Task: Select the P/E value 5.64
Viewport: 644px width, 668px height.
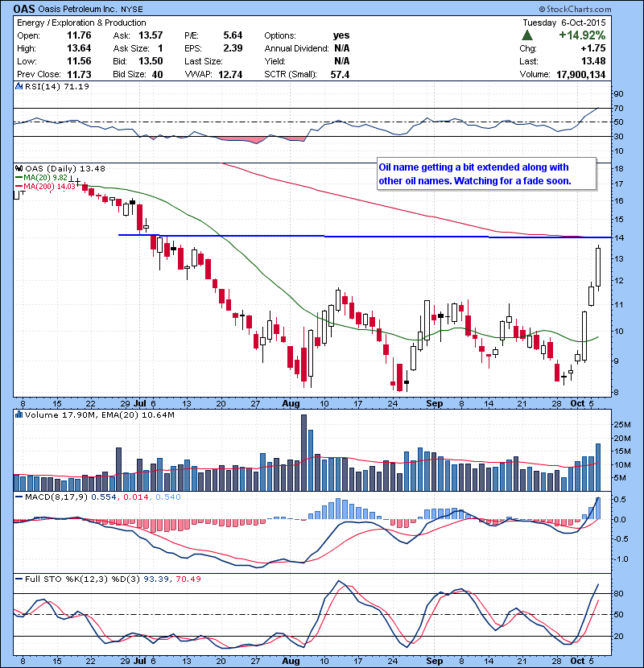Action: (x=233, y=35)
